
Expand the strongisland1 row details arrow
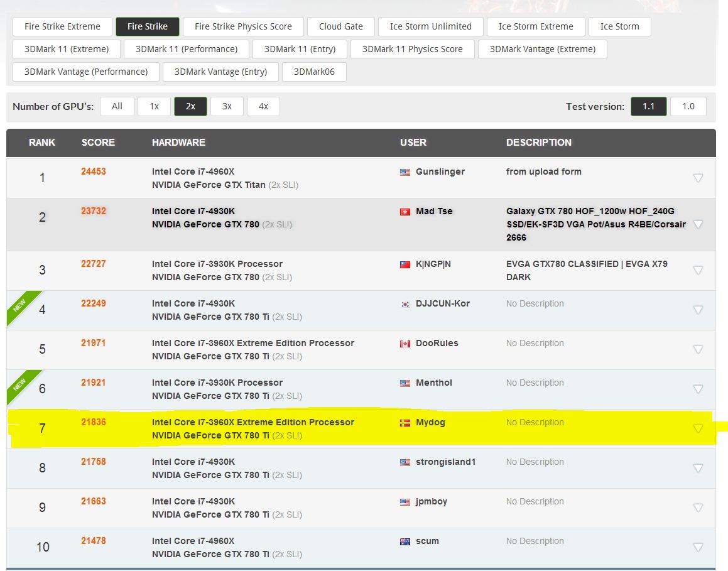pos(698,468)
